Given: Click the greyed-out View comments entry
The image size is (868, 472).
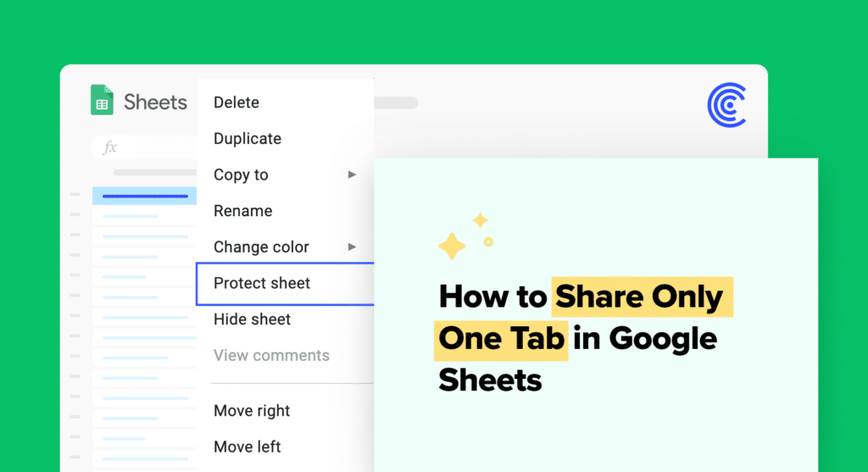Looking at the screenshot, I should (x=271, y=355).
